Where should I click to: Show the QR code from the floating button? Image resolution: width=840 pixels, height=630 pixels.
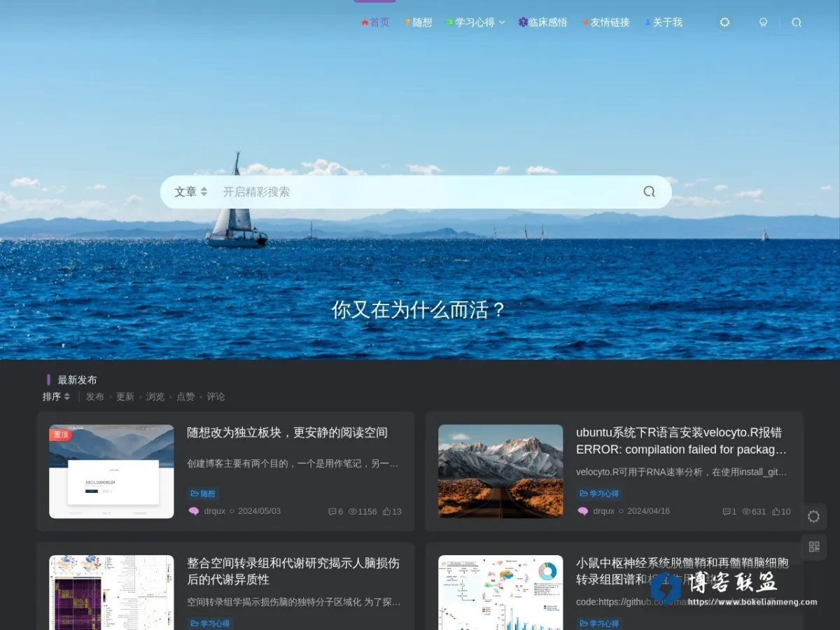point(813,547)
